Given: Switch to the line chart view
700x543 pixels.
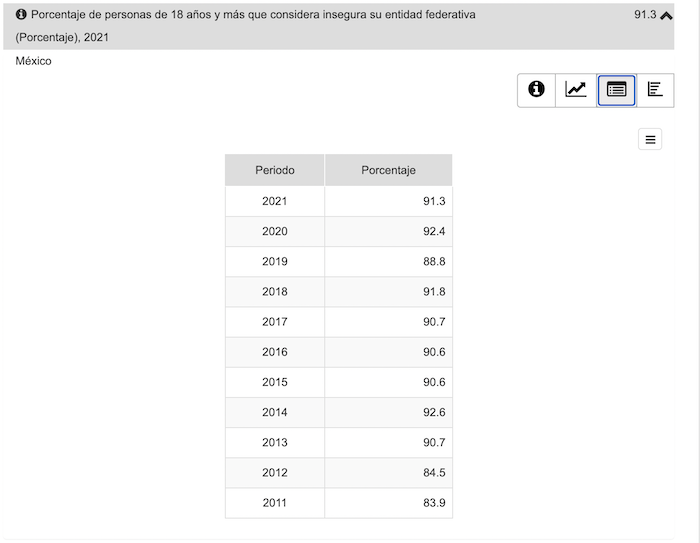Looking at the screenshot, I should click(576, 89).
